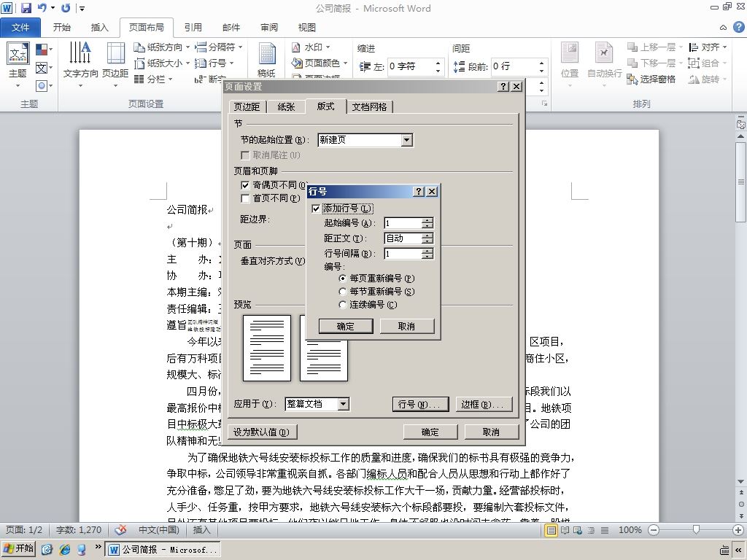Uncheck the 添加行号 checkbox
The width and height of the screenshot is (747, 560).
(316, 209)
